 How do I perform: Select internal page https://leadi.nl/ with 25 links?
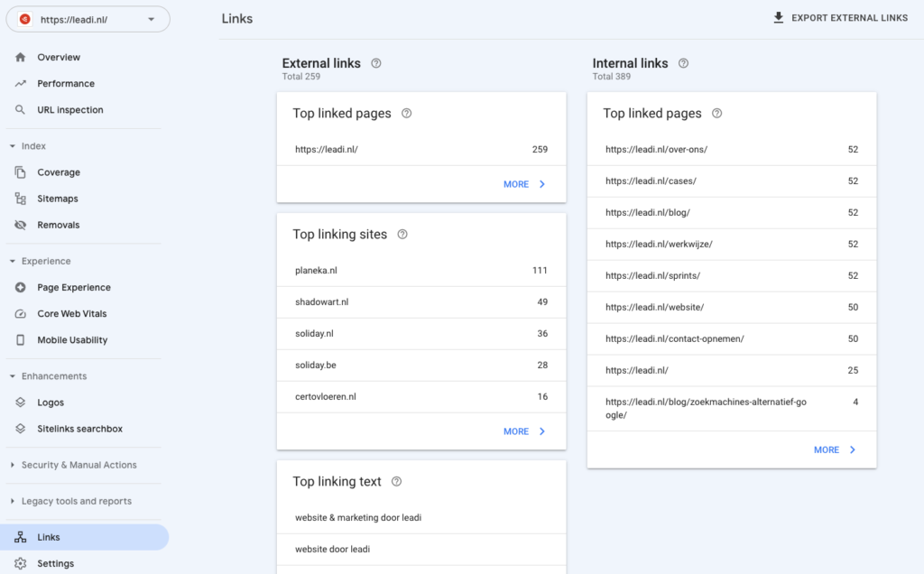(732, 371)
